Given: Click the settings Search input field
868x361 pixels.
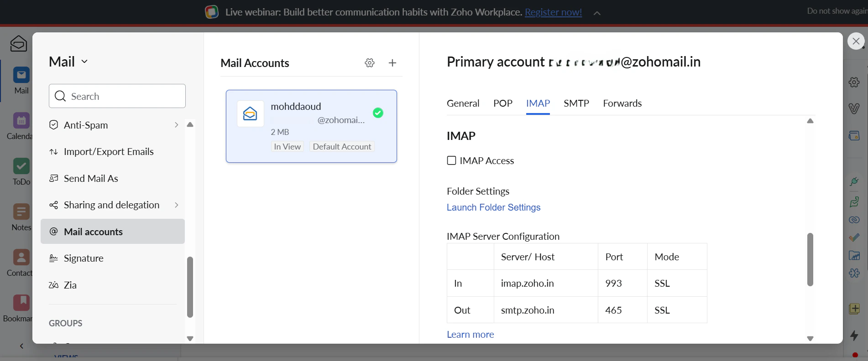Looking at the screenshot, I should tap(117, 96).
